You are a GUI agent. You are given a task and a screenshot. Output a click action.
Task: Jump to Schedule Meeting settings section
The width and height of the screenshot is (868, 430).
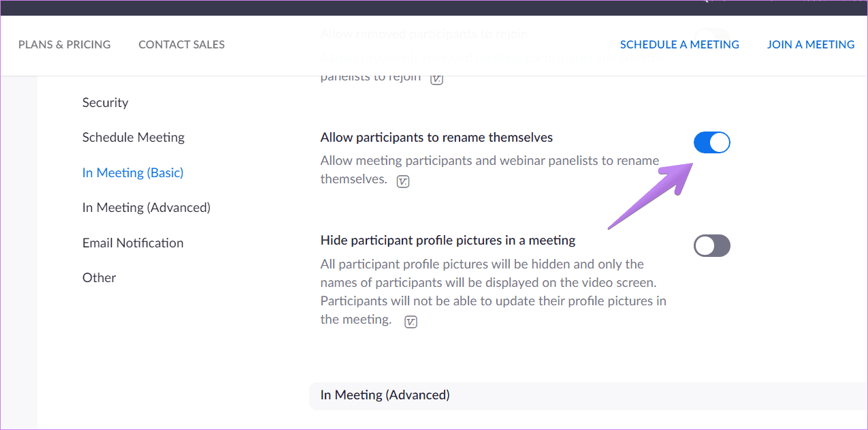pos(133,137)
